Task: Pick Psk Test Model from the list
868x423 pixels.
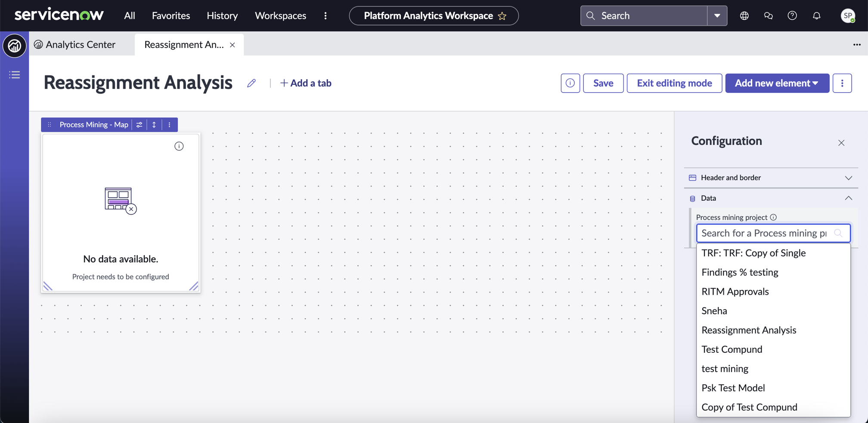Action: (773, 388)
